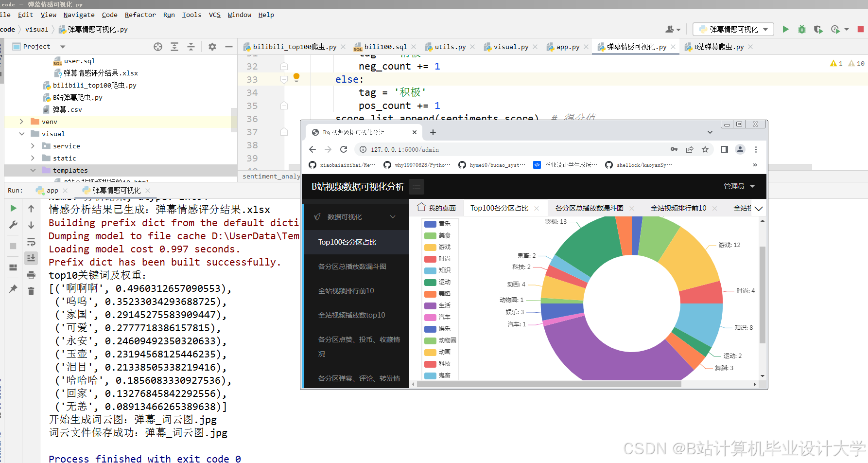Toggle the admin sidebar hamburger button

pos(417,187)
